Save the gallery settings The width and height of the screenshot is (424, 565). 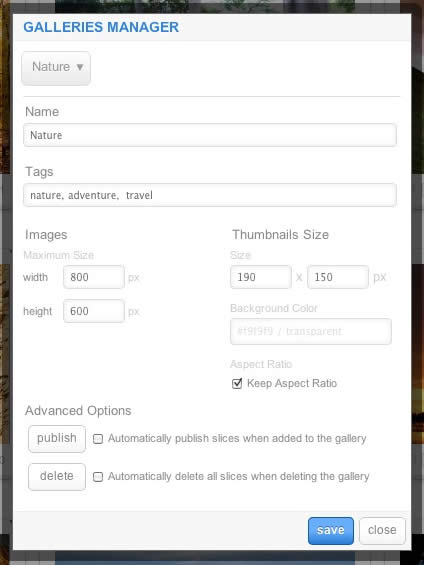click(x=331, y=530)
